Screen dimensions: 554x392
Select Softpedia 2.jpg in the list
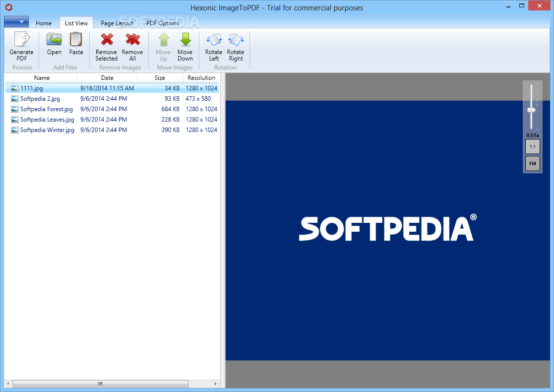(x=40, y=99)
